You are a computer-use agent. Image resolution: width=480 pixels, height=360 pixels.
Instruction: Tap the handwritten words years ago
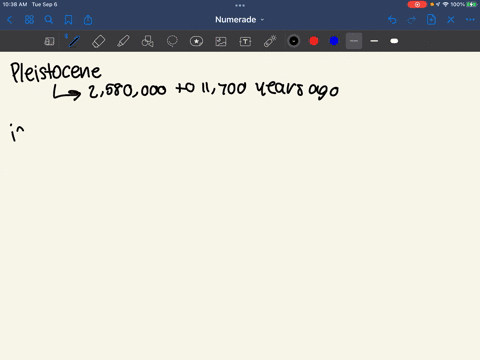297,89
